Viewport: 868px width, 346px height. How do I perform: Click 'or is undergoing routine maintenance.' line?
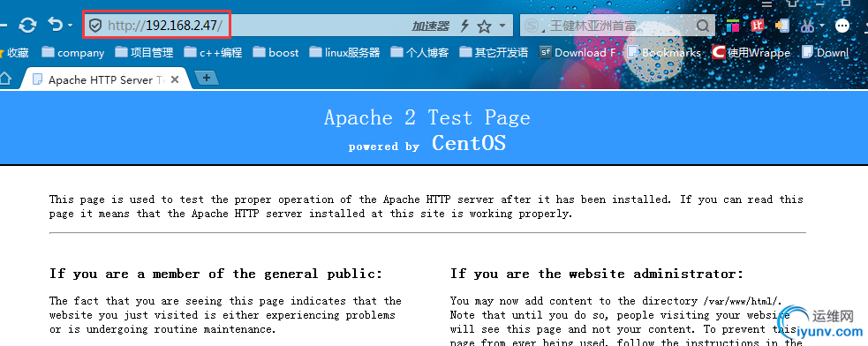click(162, 329)
